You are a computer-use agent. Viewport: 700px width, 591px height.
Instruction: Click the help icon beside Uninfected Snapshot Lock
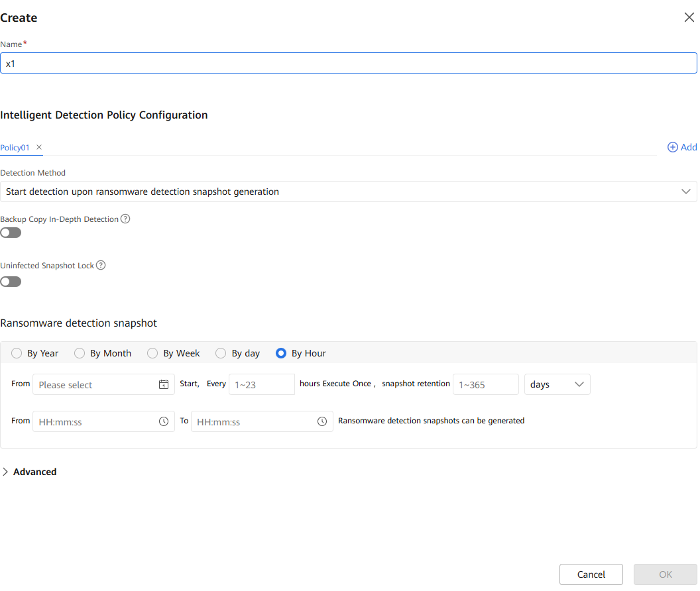[101, 265]
